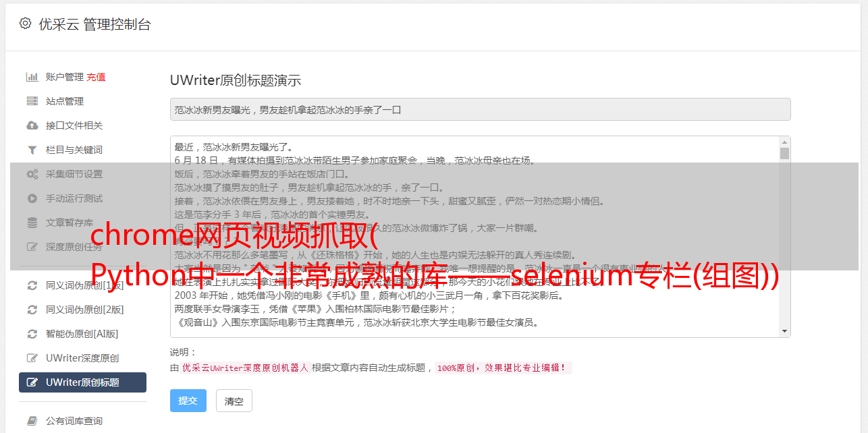Click the generated title field at top

point(480,109)
